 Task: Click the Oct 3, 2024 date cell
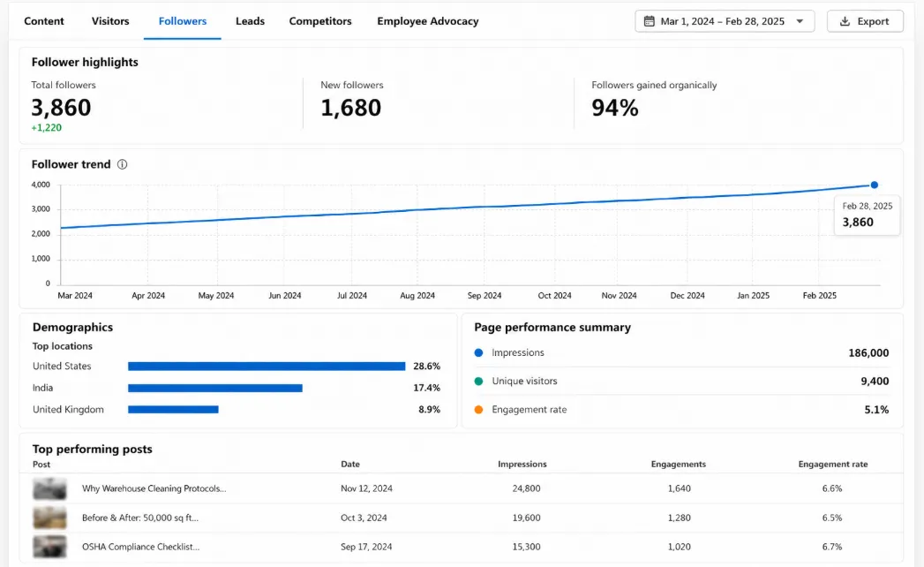(x=364, y=518)
